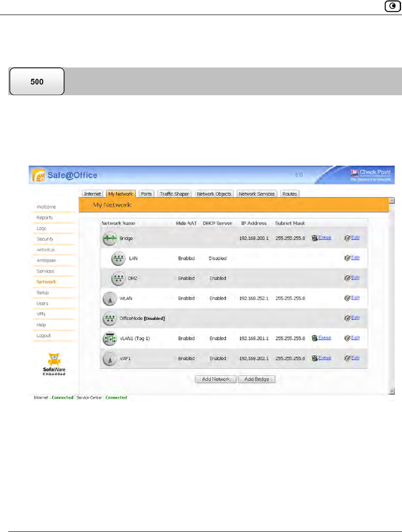Open Security in the sidebar

point(45,239)
